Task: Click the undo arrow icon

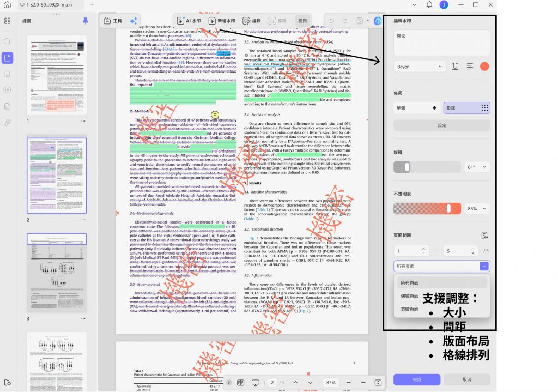Action: (x=332, y=21)
